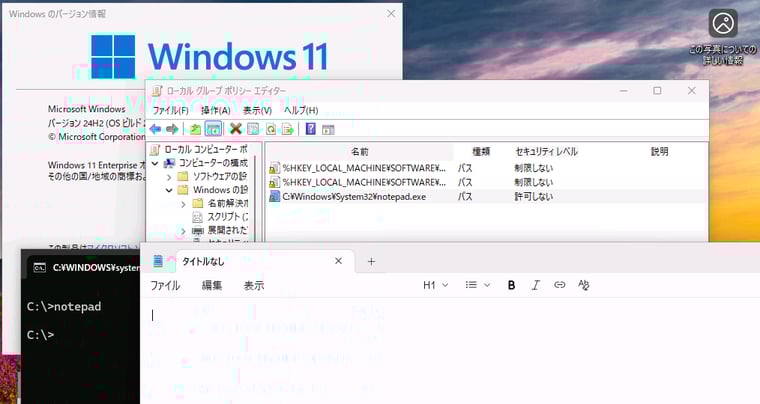Open the ファイル menu in Notepad
The width and height of the screenshot is (760, 404).
pos(165,285)
